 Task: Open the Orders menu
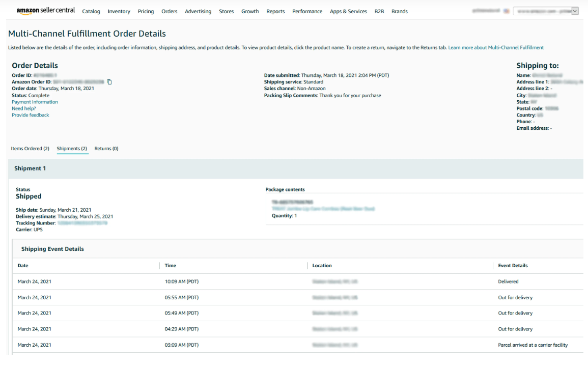pos(169,12)
